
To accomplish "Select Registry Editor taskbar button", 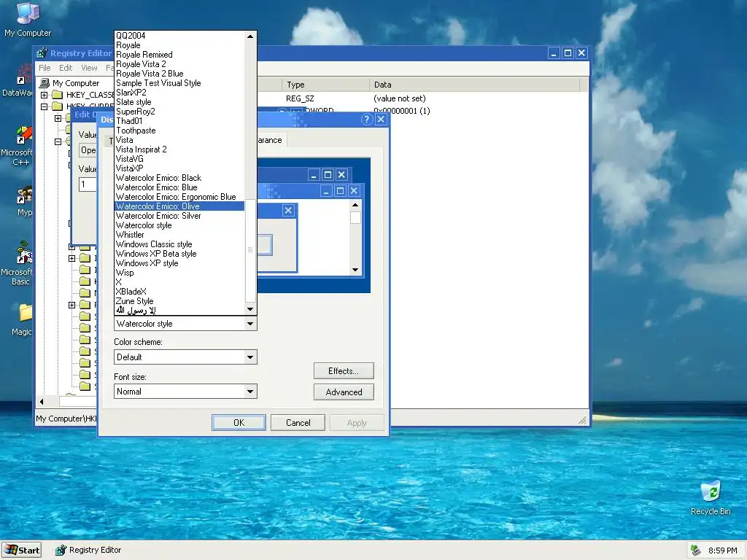I will pos(88,550).
